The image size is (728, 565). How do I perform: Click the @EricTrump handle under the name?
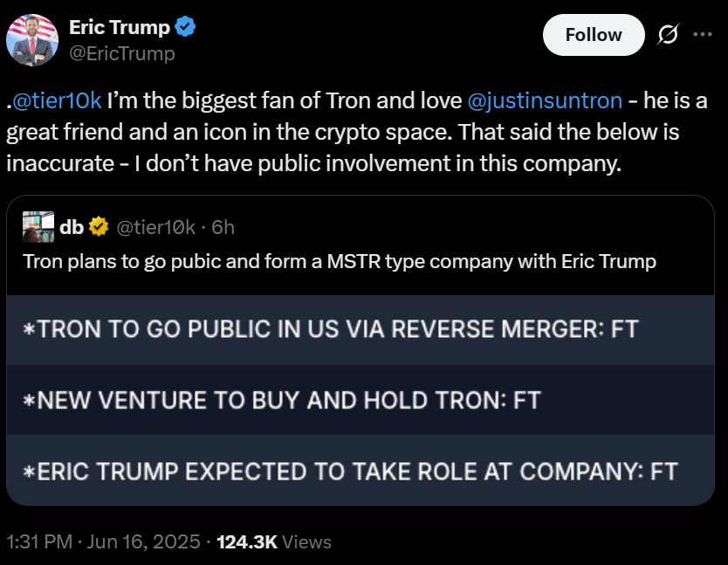click(122, 53)
